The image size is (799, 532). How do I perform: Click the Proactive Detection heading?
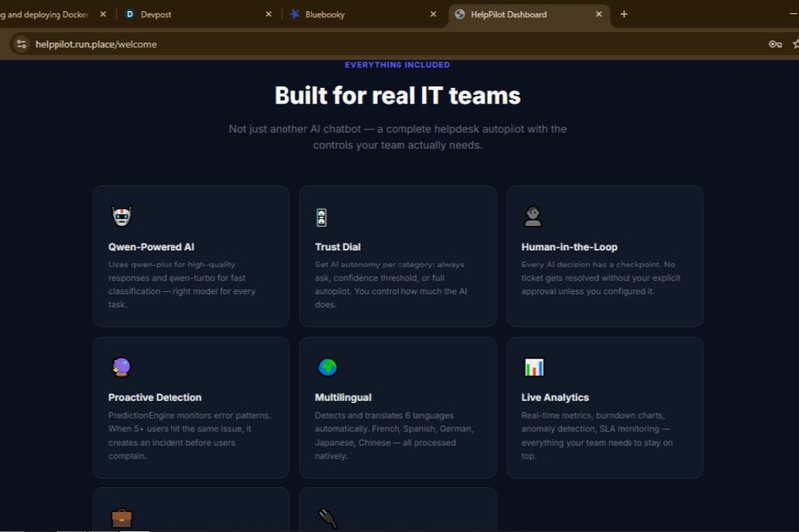point(155,397)
